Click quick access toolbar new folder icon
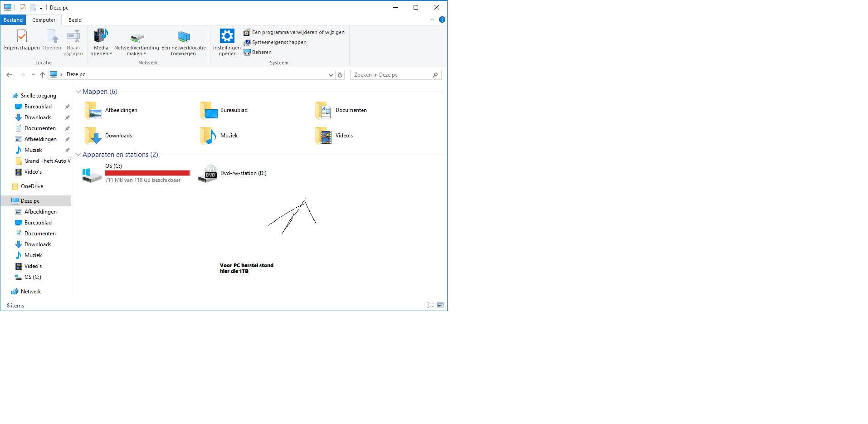The width and height of the screenshot is (868, 424). [33, 8]
